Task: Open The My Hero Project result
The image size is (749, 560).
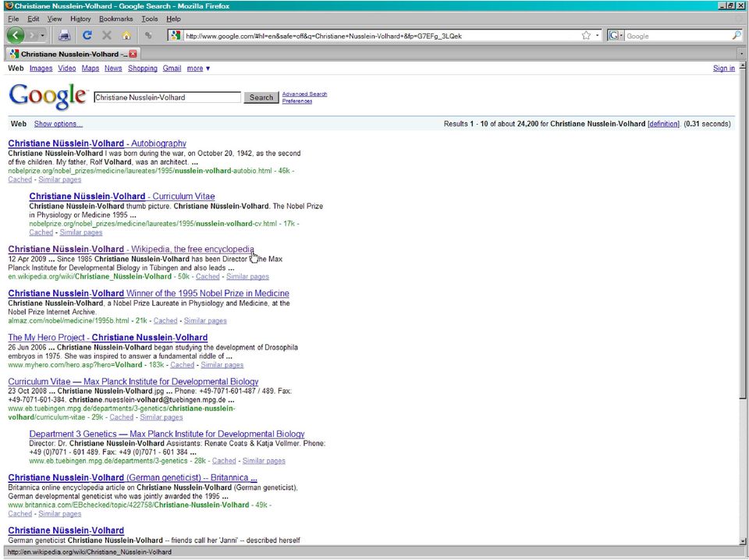Action: point(108,338)
